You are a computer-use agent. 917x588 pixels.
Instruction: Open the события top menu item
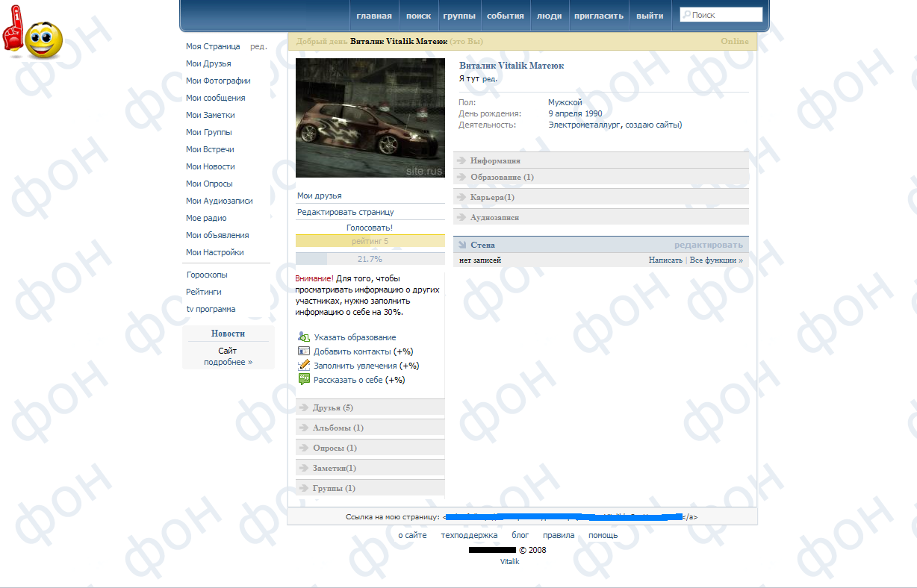tap(506, 16)
